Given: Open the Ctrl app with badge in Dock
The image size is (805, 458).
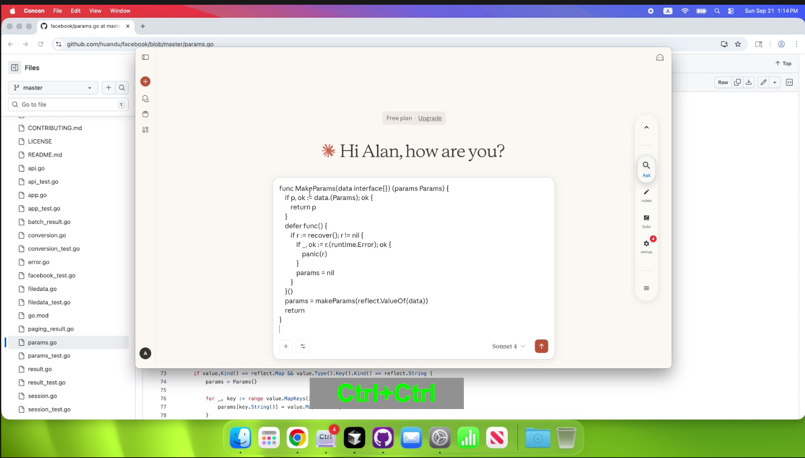Looking at the screenshot, I should click(x=326, y=437).
